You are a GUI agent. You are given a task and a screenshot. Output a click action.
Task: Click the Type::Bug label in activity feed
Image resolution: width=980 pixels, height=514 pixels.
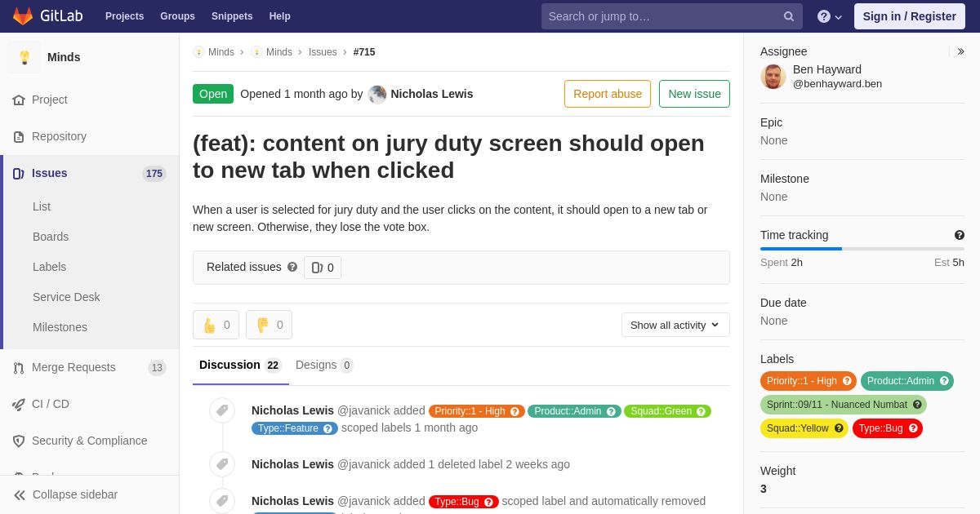(x=464, y=502)
